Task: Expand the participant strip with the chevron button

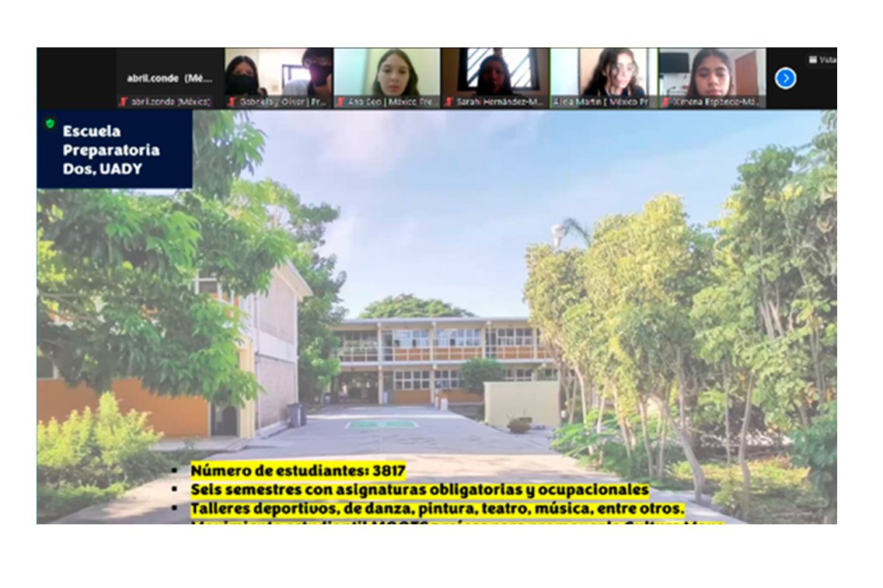Action: pos(786,78)
